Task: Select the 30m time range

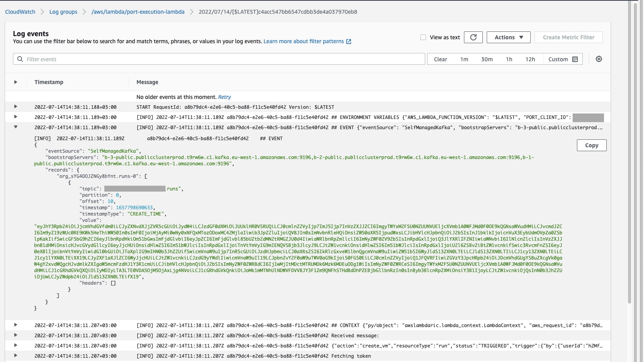Action: pyautogui.click(x=487, y=59)
